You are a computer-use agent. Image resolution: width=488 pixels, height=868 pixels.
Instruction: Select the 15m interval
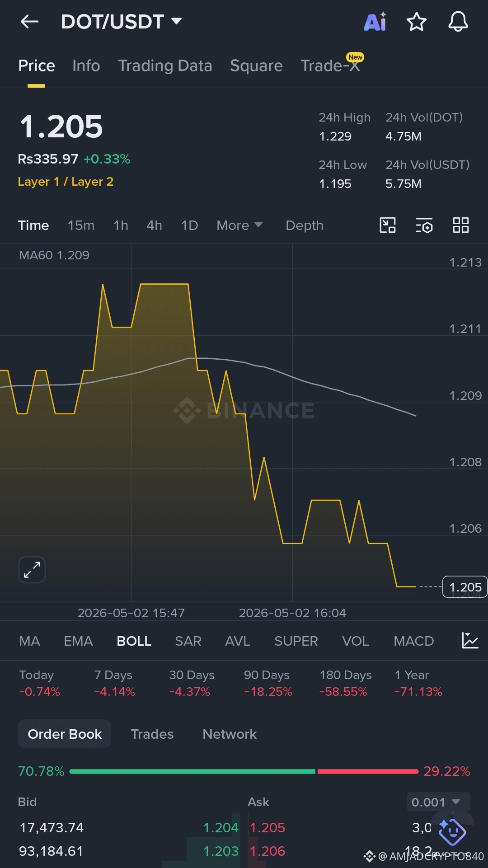click(81, 225)
